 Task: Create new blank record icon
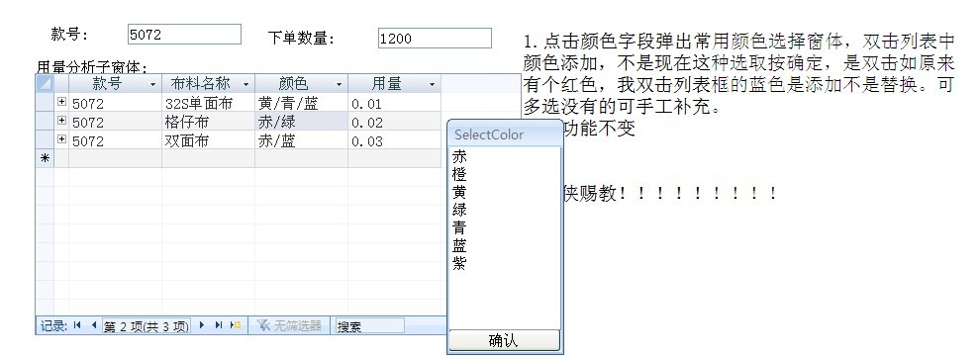click(236, 325)
